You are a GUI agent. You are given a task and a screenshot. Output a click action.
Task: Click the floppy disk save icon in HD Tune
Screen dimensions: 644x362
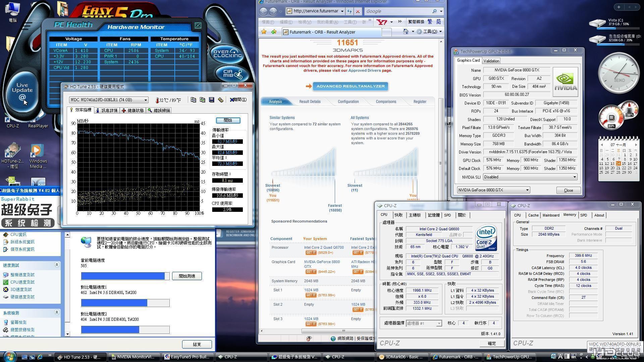211,100
